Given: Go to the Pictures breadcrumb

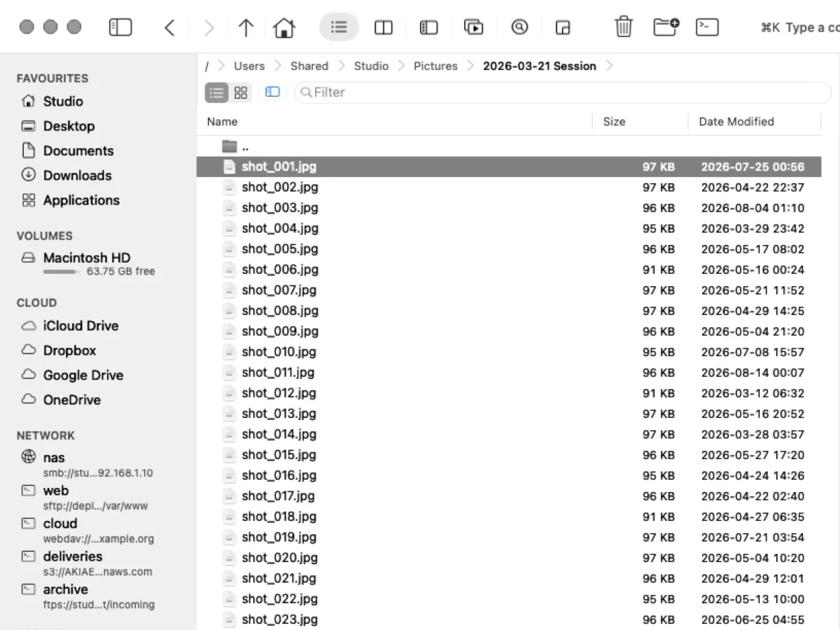Looking at the screenshot, I should click(435, 66).
